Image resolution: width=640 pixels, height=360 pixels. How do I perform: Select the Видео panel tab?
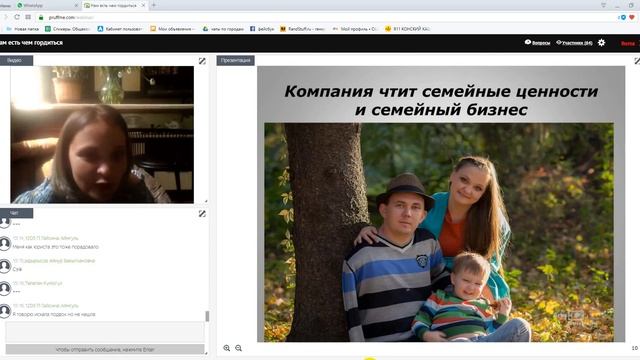(16, 60)
